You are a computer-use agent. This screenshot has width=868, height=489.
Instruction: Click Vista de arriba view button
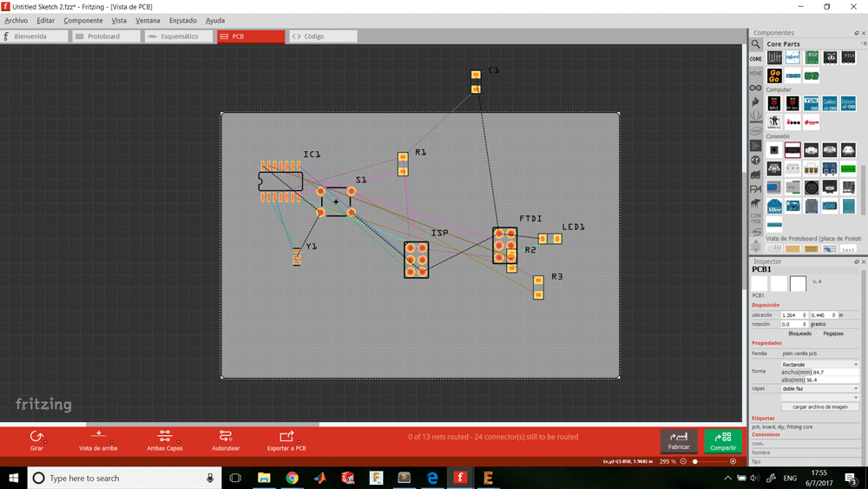coord(98,440)
